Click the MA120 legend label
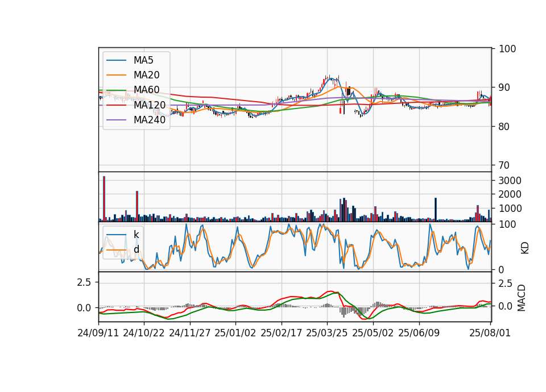546x392 pixels. point(150,105)
